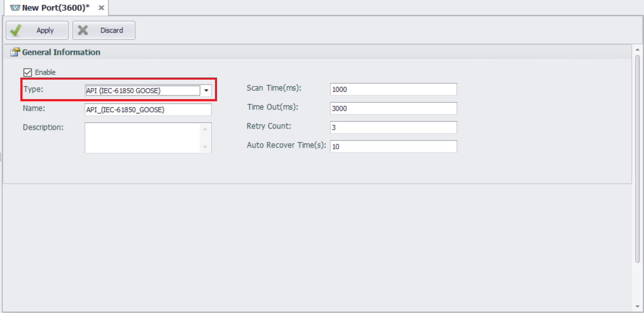
Task: Click the General Information section icon
Action: point(15,52)
